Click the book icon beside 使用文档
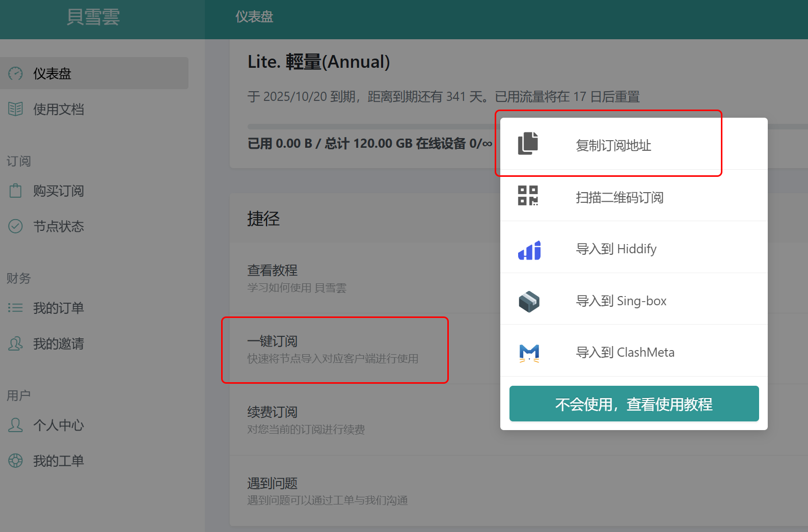The width and height of the screenshot is (808, 532). (15, 109)
